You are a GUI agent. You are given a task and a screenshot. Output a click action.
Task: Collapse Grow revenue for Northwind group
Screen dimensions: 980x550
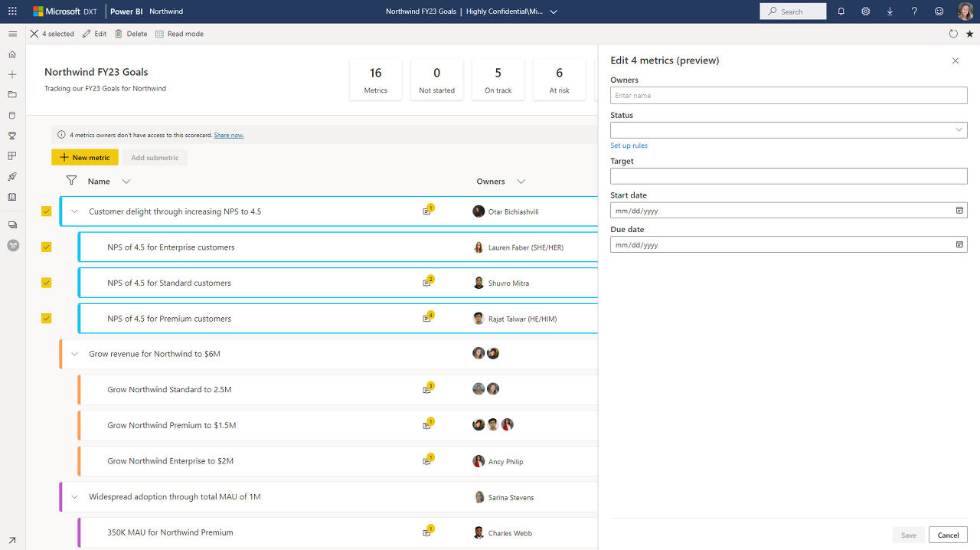coord(74,354)
